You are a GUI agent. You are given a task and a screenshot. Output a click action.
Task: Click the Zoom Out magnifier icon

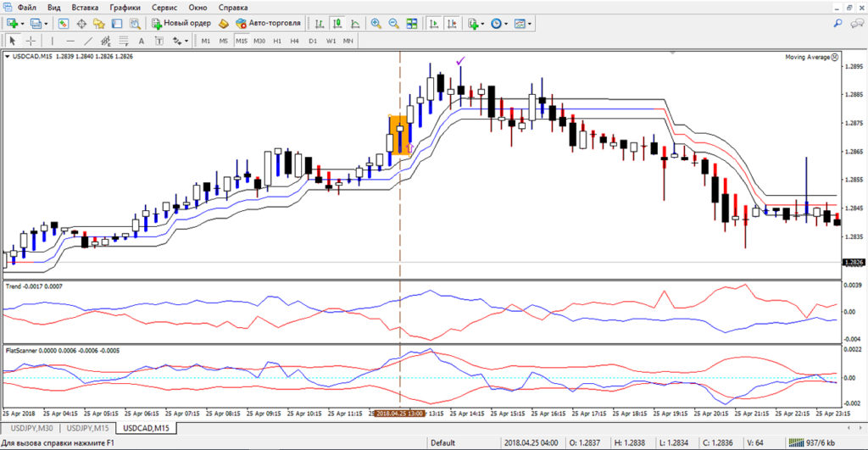click(x=394, y=24)
